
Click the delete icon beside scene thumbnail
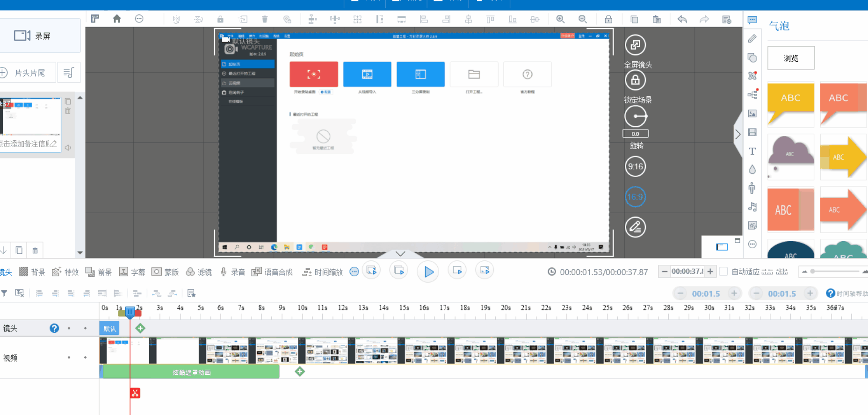coord(68,111)
